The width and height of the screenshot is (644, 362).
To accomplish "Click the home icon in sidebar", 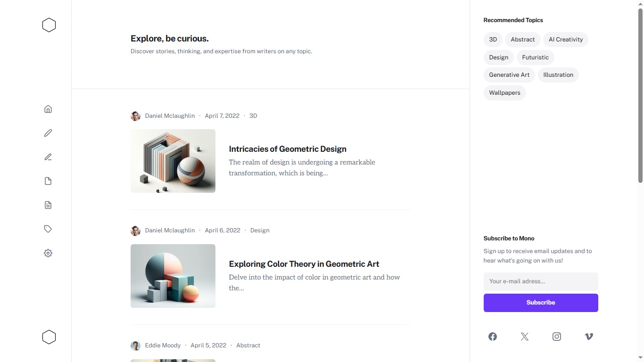I will pos(48,109).
